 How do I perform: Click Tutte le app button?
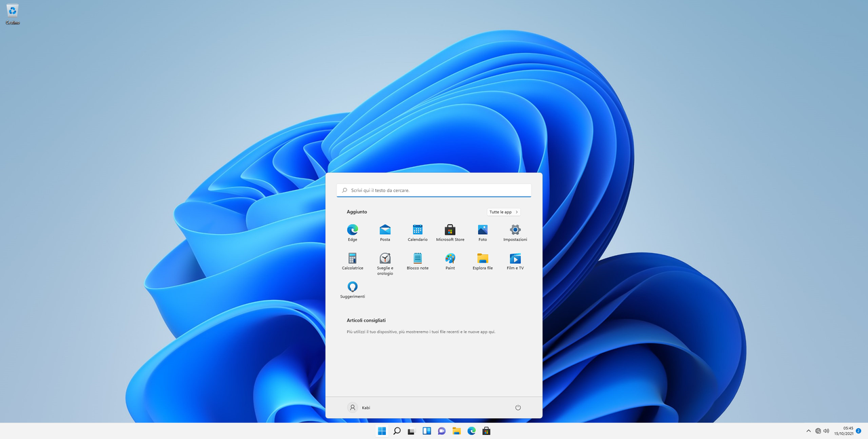pos(504,212)
